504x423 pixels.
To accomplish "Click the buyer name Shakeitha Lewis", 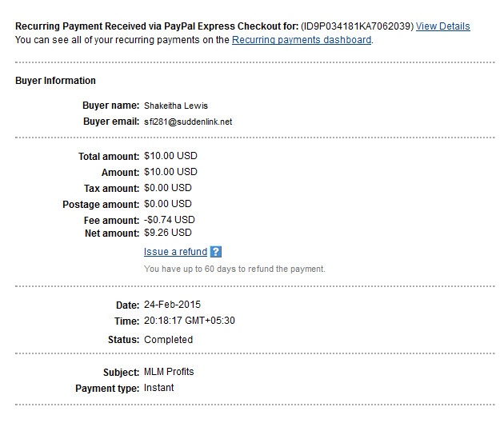I will pyautogui.click(x=176, y=106).
